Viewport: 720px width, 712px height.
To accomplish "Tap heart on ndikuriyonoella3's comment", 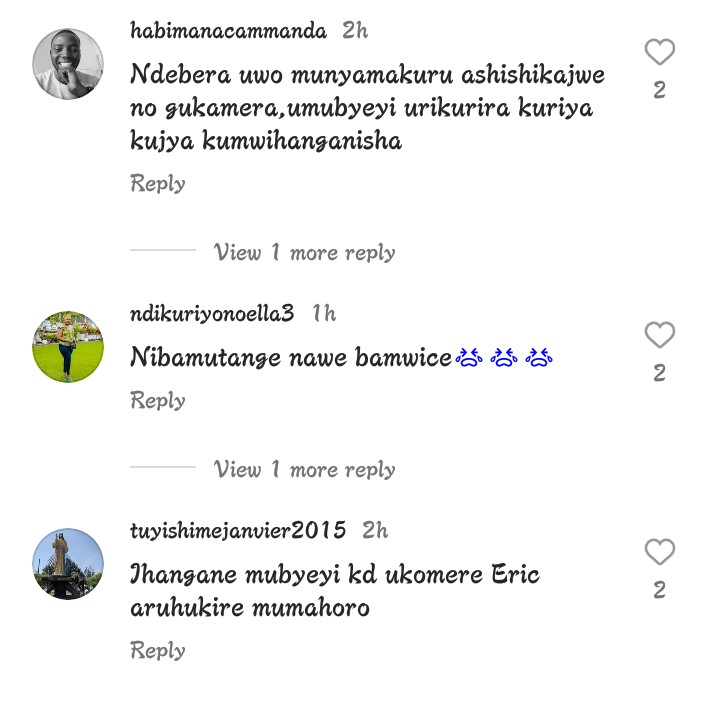I will (659, 335).
